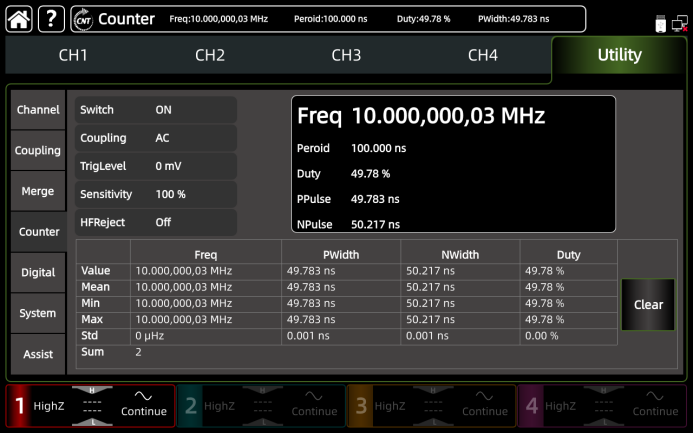Open the Coupling sidebar menu
The height and width of the screenshot is (433, 693).
[38, 151]
